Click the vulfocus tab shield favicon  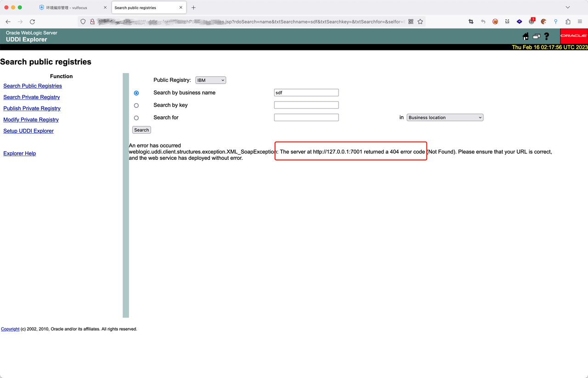pyautogui.click(x=42, y=8)
